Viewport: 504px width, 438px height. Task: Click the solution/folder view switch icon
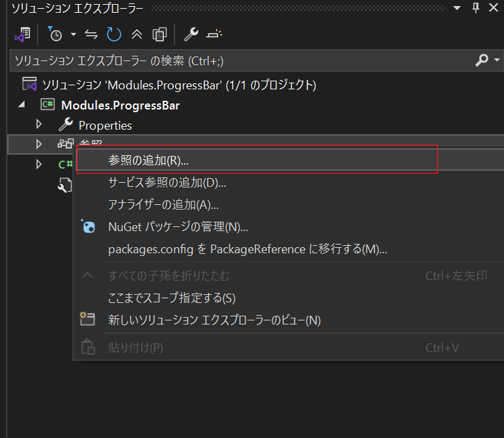(x=23, y=34)
